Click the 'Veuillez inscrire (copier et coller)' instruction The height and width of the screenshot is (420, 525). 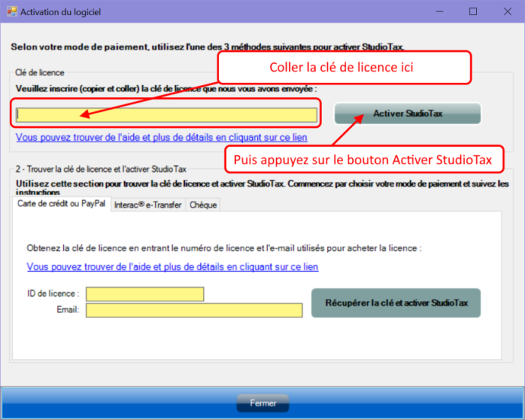tap(167, 89)
